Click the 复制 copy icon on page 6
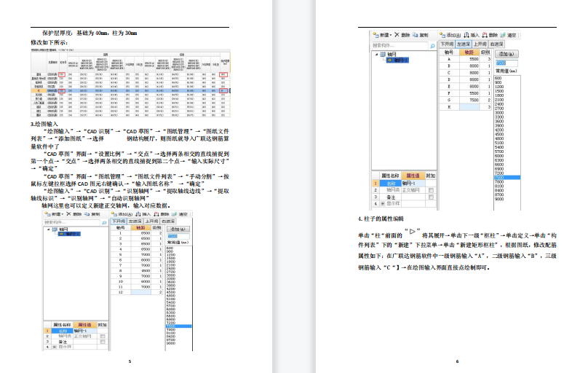The height and width of the screenshot is (373, 588). tap(415, 35)
